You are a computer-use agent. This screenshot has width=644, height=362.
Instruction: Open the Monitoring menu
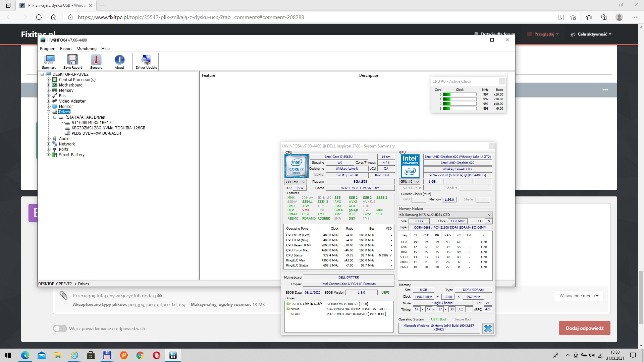(86, 49)
